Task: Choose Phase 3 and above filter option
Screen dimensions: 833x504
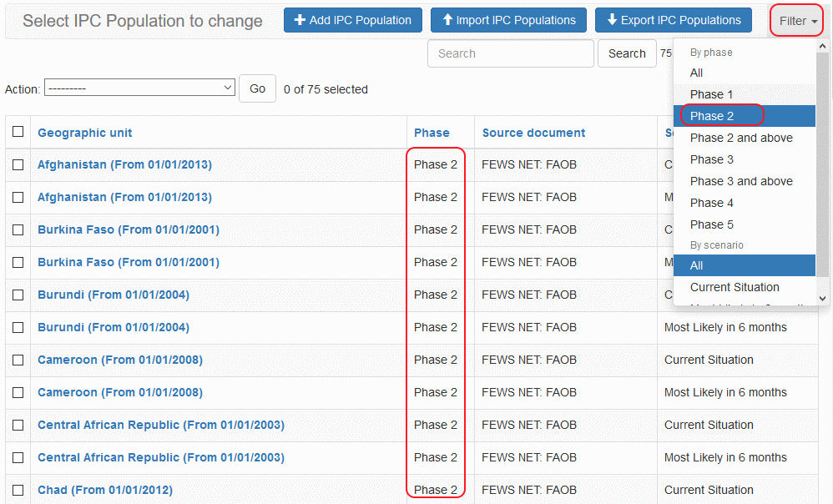Action: (741, 181)
